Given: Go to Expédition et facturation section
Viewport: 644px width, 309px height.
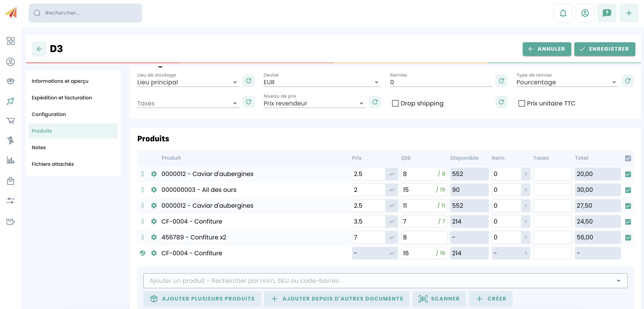Looking at the screenshot, I should click(62, 98).
